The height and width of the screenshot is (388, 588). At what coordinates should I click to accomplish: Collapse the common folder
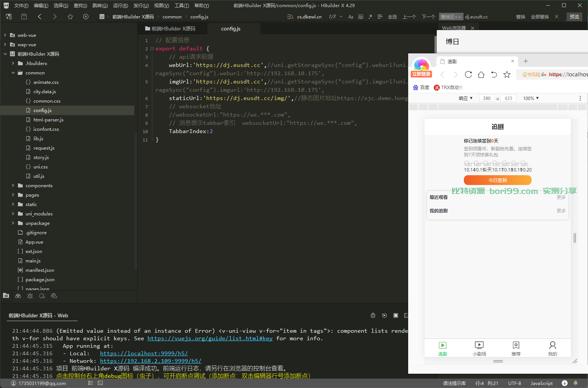(x=13, y=73)
